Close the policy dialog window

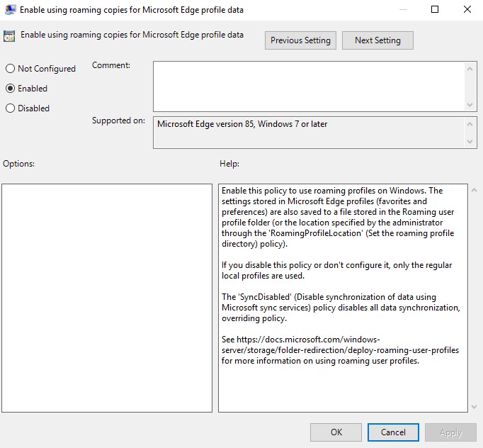467,9
